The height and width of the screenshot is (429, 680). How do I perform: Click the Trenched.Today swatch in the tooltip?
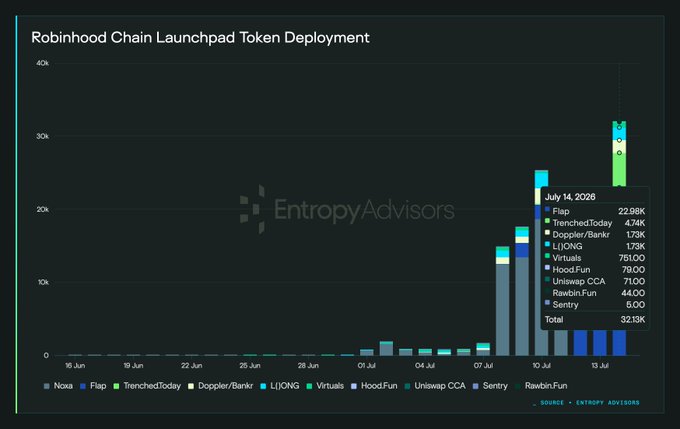tap(547, 221)
